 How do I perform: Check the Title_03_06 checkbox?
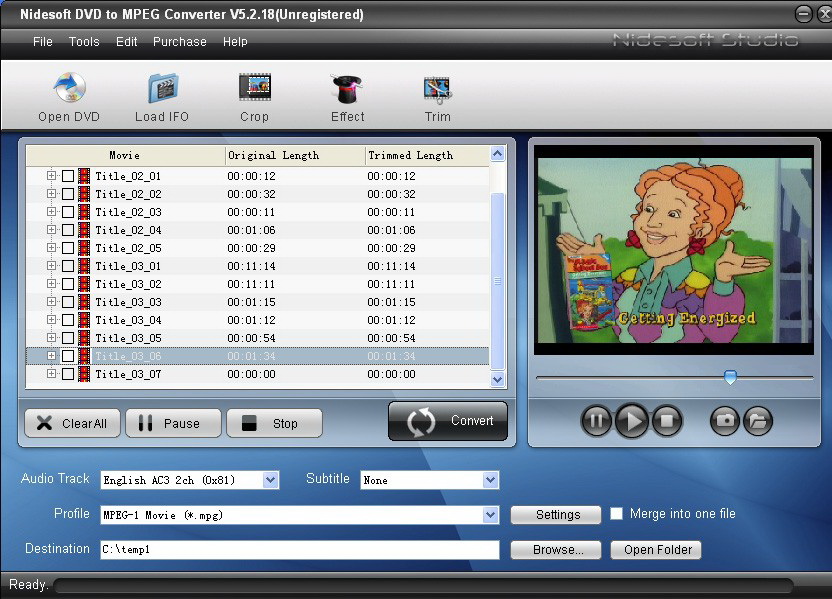point(68,356)
